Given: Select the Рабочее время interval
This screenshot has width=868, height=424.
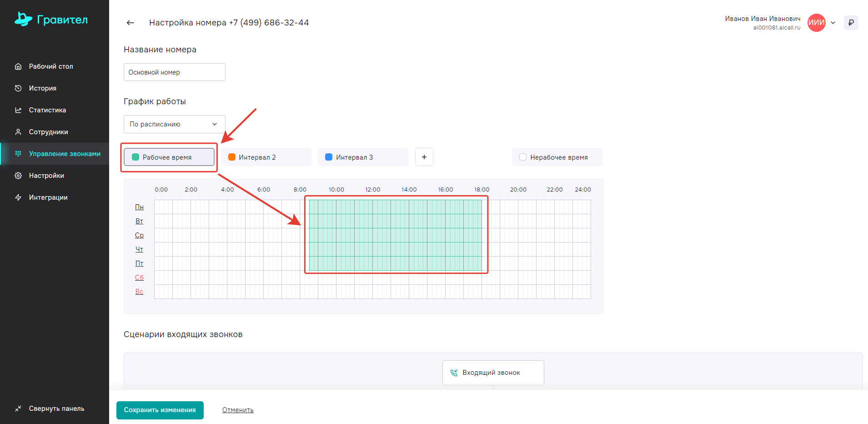Looking at the screenshot, I should (169, 157).
